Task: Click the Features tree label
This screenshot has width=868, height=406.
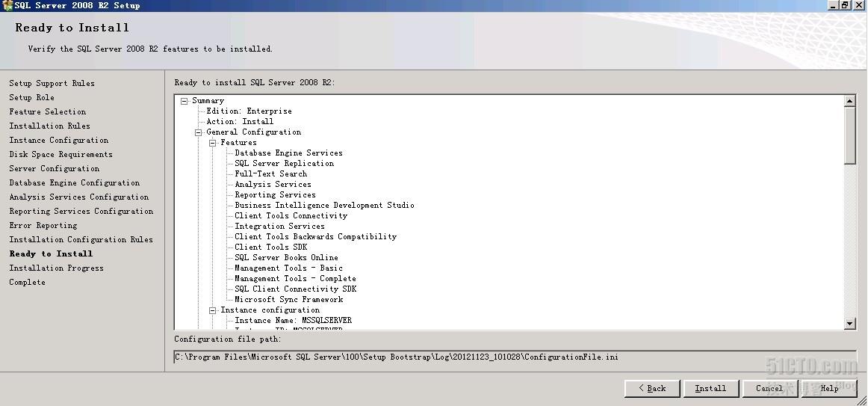Action: (x=238, y=143)
